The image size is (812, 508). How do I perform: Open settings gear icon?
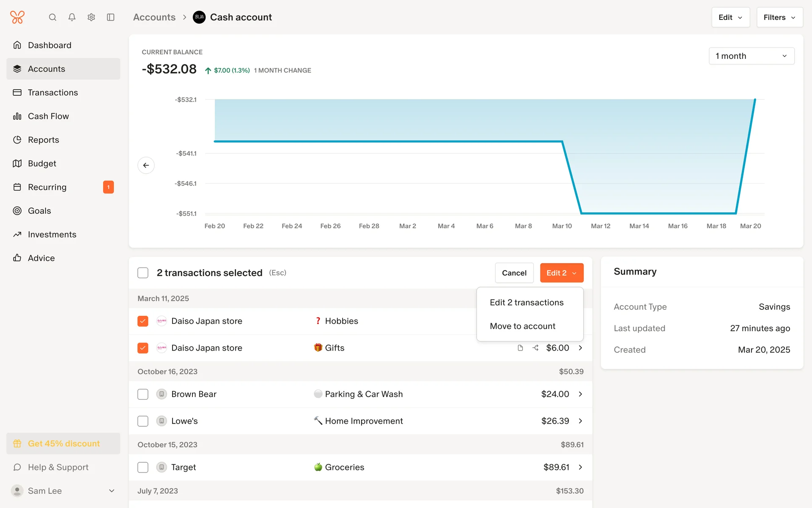[x=91, y=17]
